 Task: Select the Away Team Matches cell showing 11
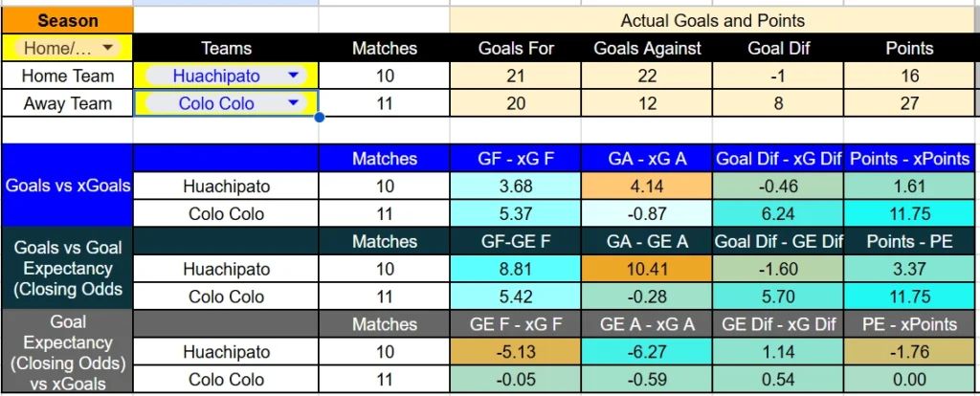(x=385, y=103)
